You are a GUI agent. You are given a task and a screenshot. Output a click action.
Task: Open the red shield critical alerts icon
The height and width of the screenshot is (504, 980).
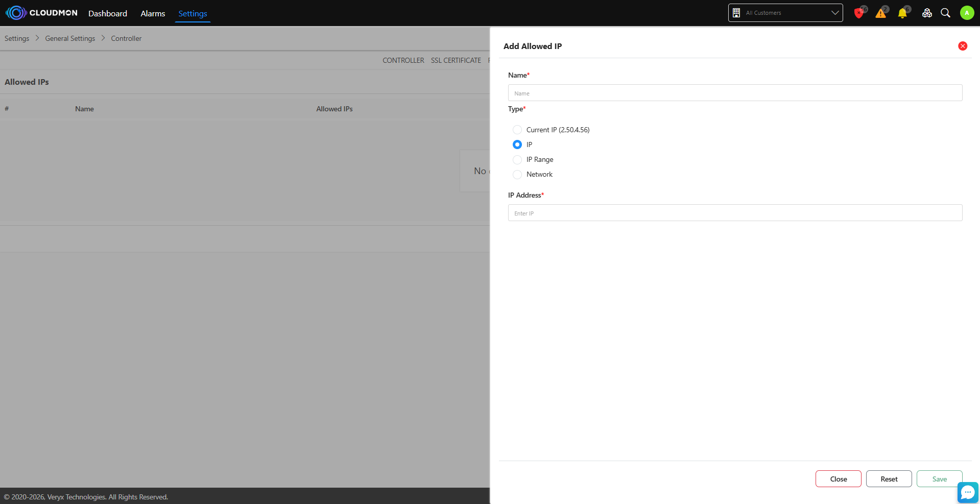click(x=858, y=13)
